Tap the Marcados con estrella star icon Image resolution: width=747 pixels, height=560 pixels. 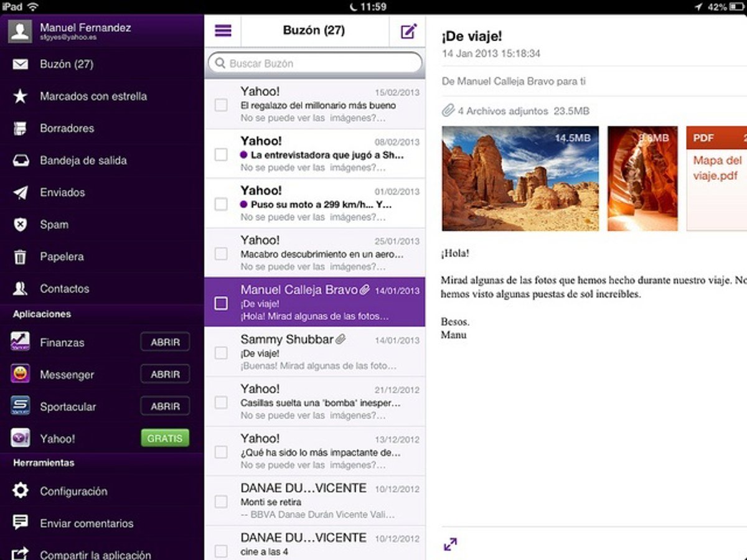[21, 96]
